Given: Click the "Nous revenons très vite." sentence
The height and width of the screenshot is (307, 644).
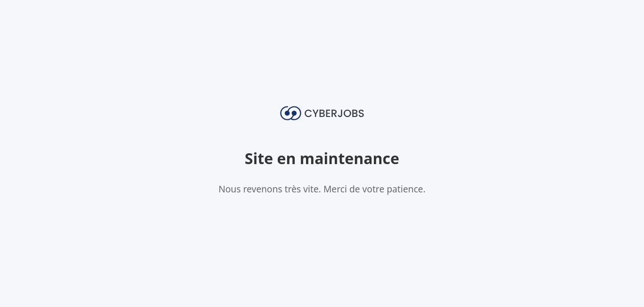Looking at the screenshot, I should click(270, 189).
